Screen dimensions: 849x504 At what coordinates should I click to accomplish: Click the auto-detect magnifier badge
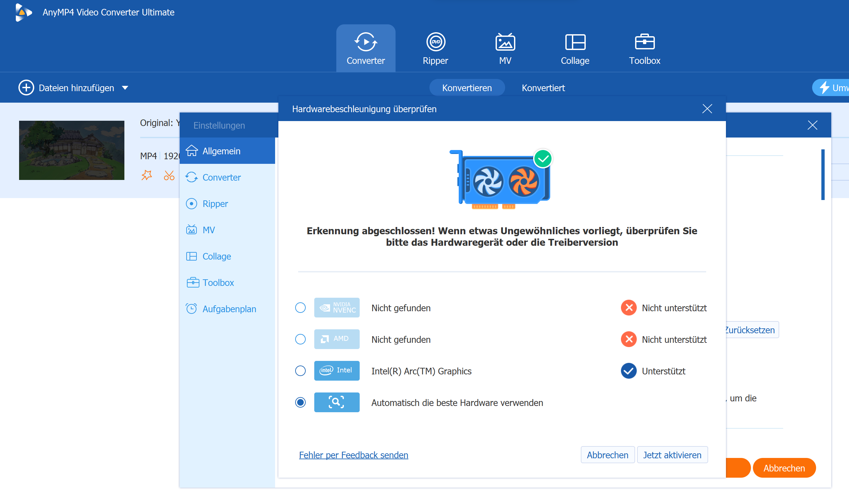pyautogui.click(x=337, y=402)
